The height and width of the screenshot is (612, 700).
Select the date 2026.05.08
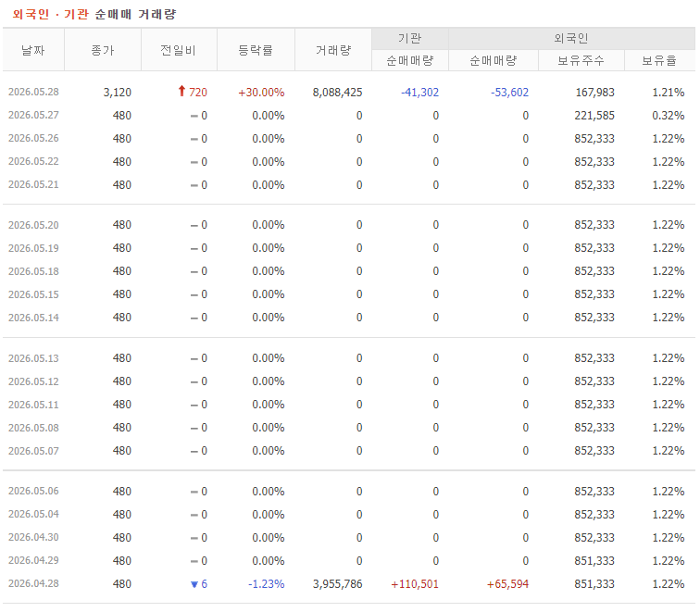click(33, 428)
